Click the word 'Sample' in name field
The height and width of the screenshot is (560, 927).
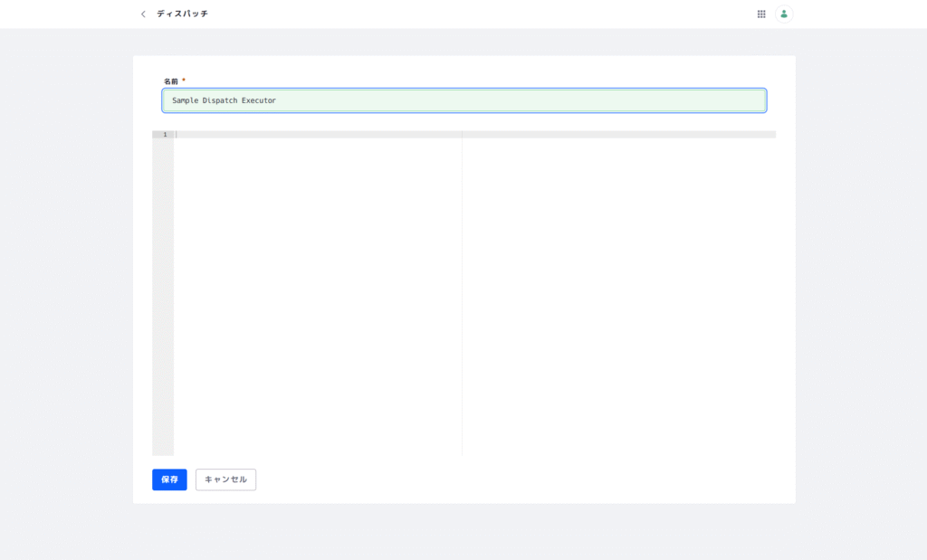(x=185, y=100)
